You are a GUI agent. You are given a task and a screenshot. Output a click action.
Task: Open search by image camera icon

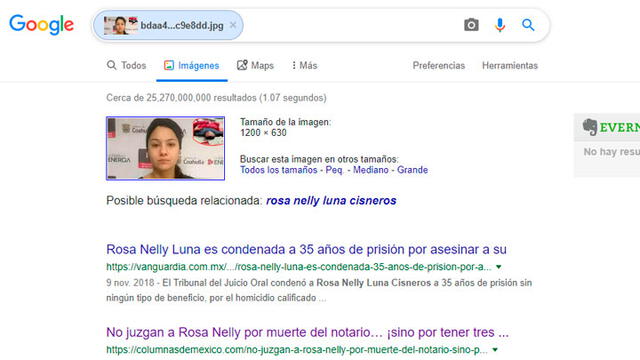(x=471, y=25)
